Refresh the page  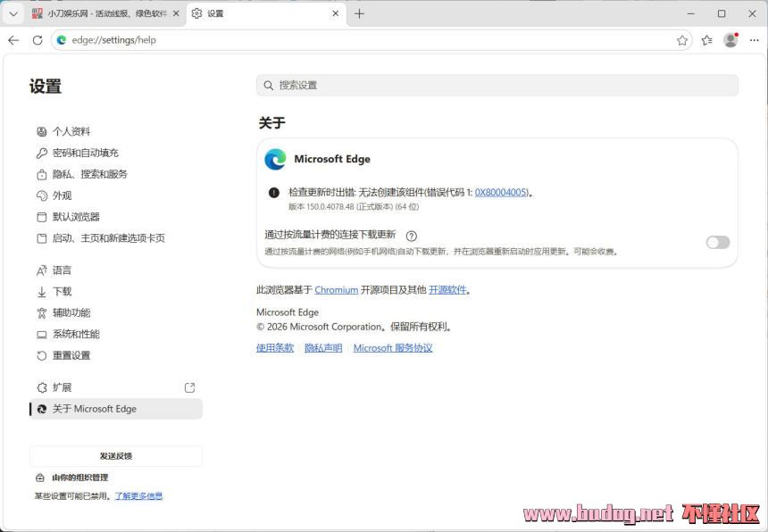click(38, 40)
